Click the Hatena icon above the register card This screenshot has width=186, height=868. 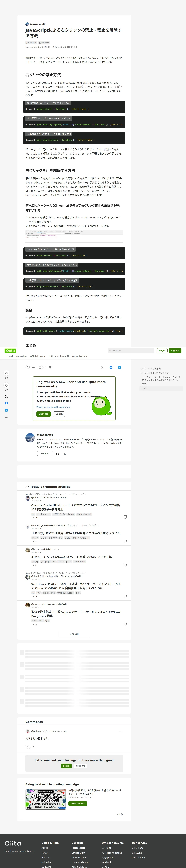[120, 367]
